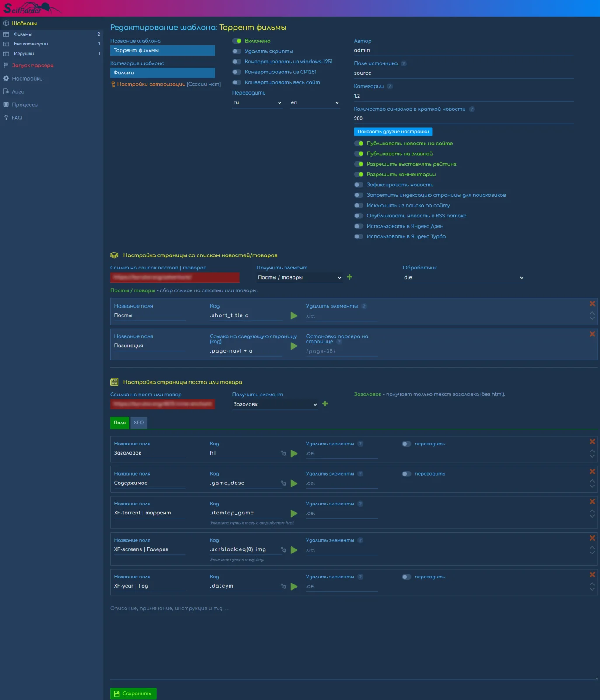Click the Сохранить button
Screen dimensions: 600x700
pyautogui.click(x=133, y=693)
